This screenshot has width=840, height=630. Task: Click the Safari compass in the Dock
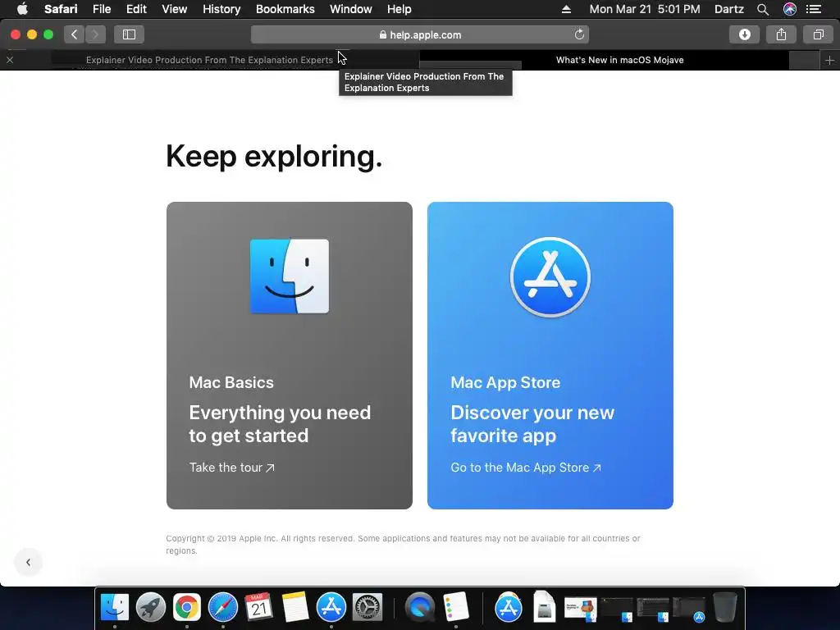(223, 608)
